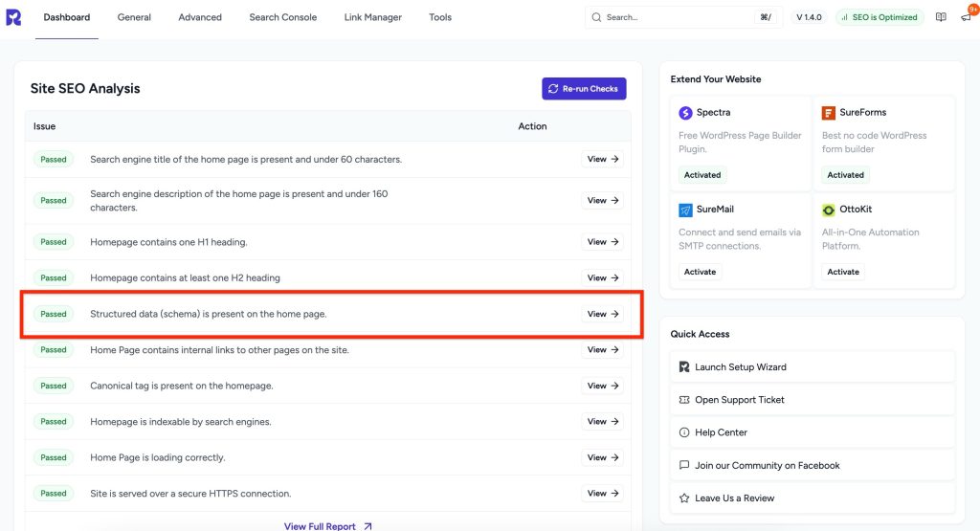Click the SureForms plugin icon
980x531 pixels.
pyautogui.click(x=829, y=113)
